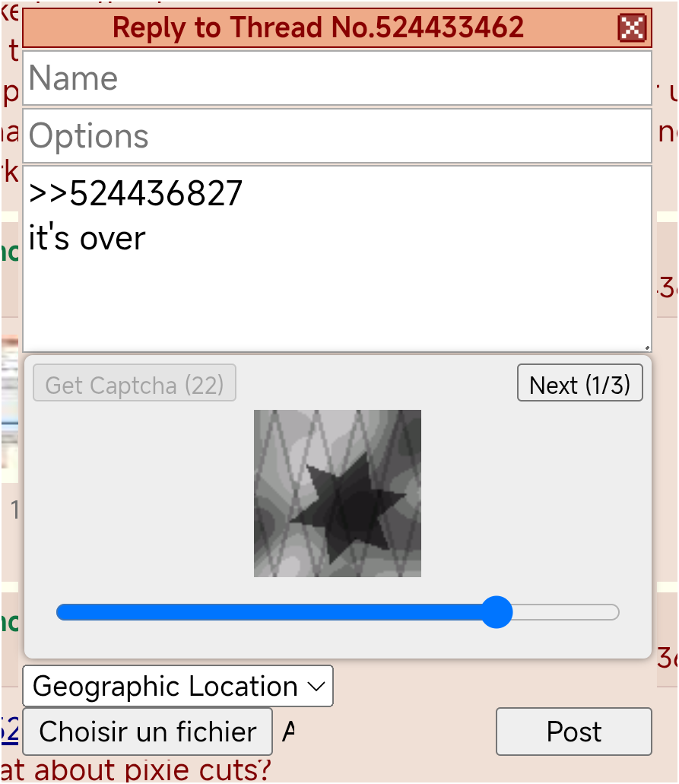Click Choisir un fichier file button
Screen dimensions: 679x784
coord(148,732)
